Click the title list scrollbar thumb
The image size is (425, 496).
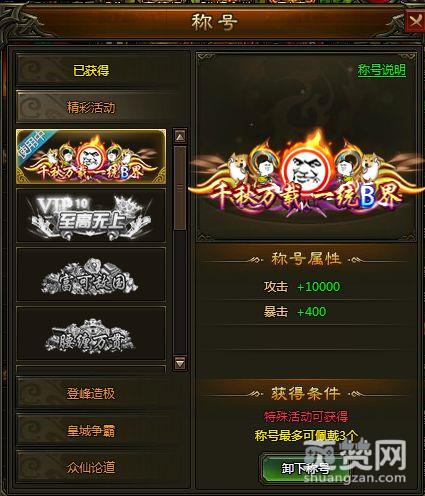pyautogui.click(x=180, y=188)
